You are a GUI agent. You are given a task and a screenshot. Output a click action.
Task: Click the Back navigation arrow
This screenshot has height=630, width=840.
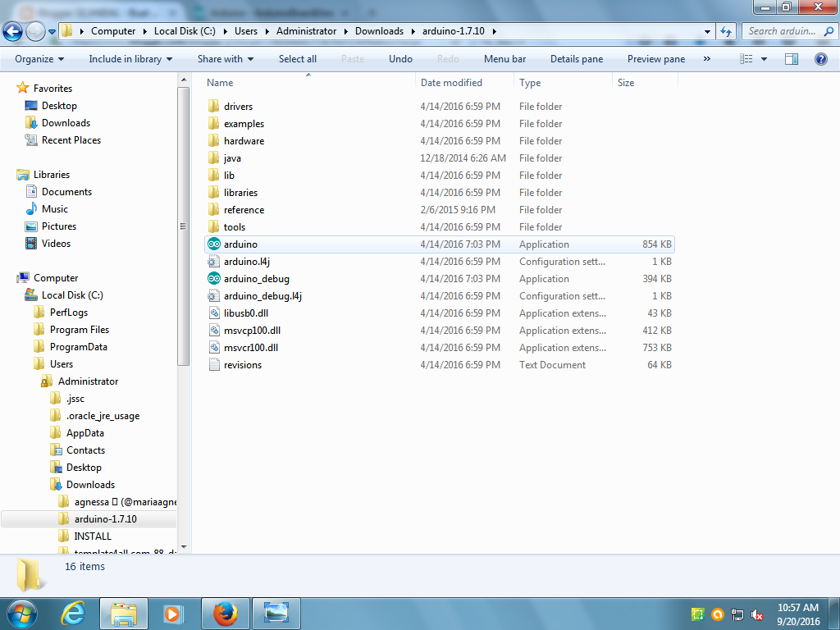[13, 32]
